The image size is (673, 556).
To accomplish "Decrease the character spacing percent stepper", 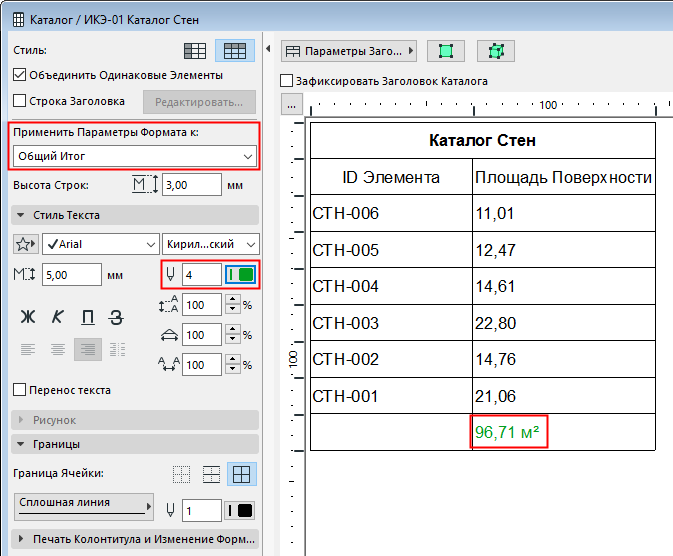I will tap(233, 370).
